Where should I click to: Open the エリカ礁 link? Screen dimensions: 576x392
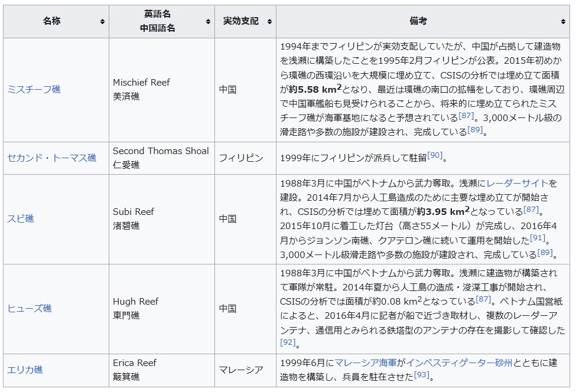click(25, 370)
